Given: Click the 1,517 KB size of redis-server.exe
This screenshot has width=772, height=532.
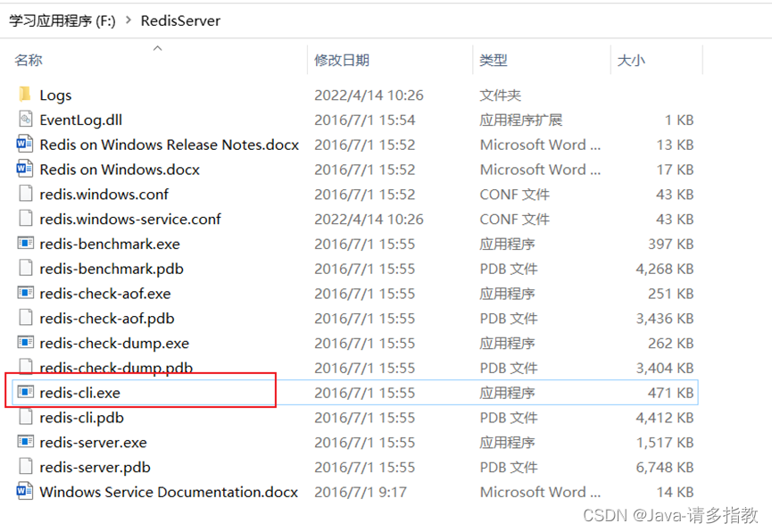Looking at the screenshot, I should pyautogui.click(x=665, y=443).
